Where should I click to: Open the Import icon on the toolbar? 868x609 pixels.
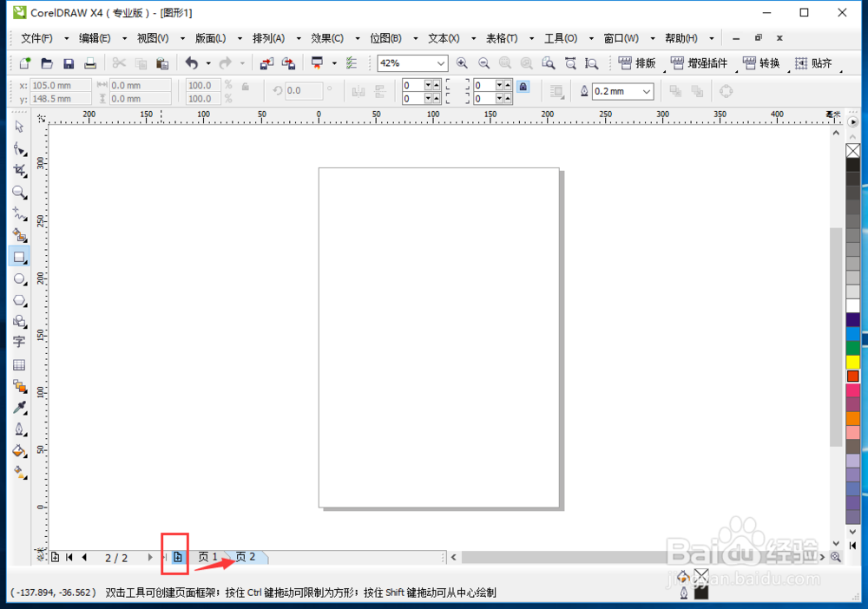click(x=266, y=62)
